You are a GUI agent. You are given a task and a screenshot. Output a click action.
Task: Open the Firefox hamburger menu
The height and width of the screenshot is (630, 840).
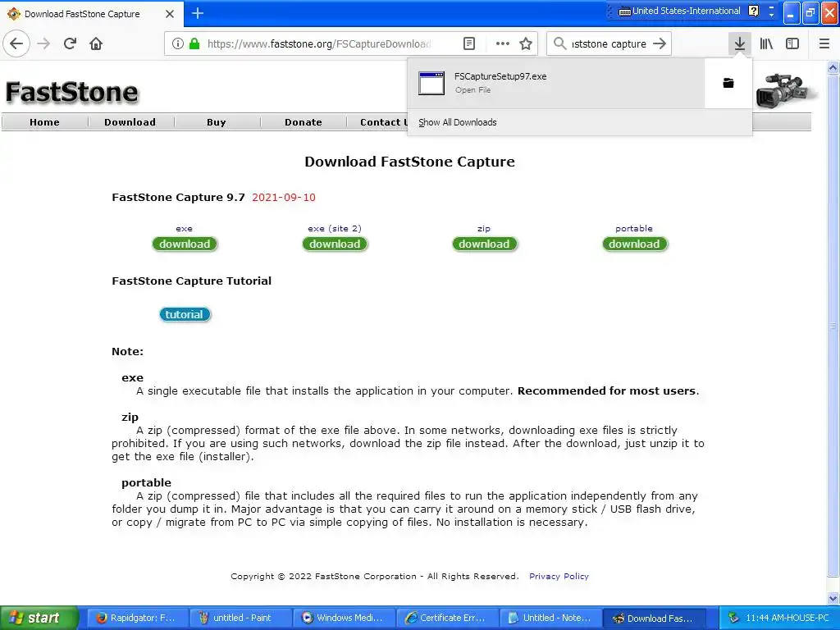(x=824, y=43)
